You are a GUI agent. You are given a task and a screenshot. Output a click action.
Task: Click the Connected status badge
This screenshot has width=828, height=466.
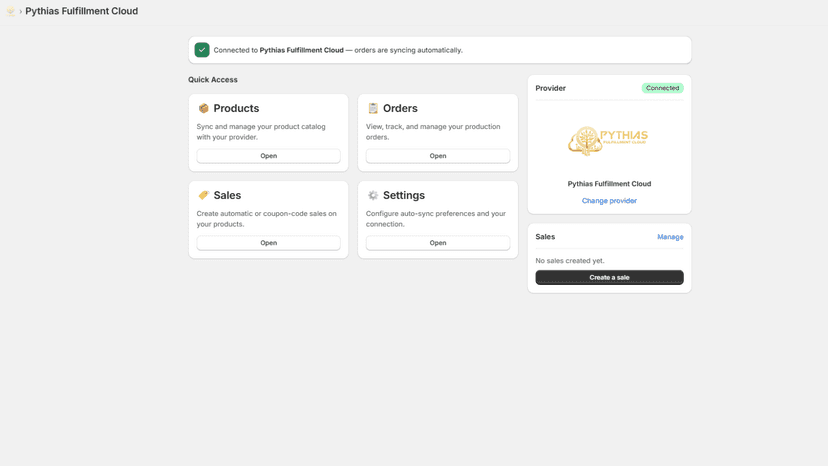pos(662,88)
